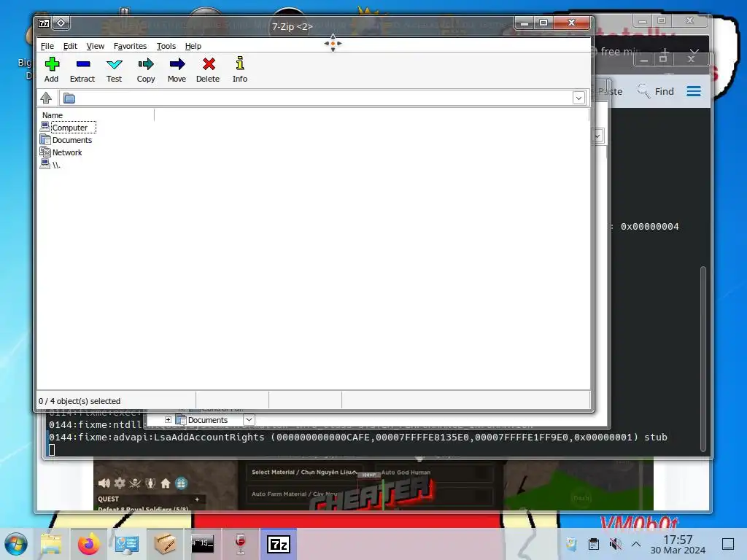Select Documents in background folder tree
Viewport: 747px width, 560px height.
pyautogui.click(x=208, y=420)
